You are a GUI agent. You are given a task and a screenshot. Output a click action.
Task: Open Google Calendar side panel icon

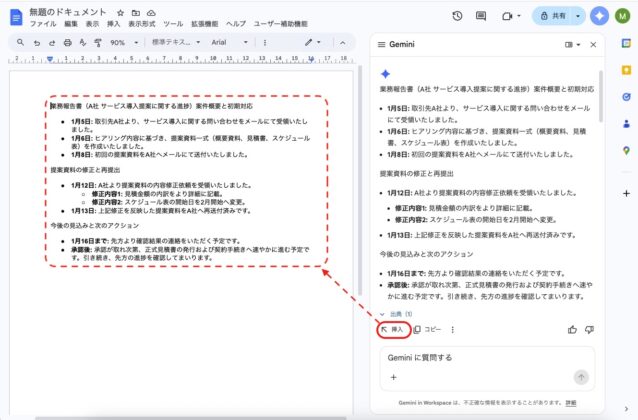click(x=626, y=43)
